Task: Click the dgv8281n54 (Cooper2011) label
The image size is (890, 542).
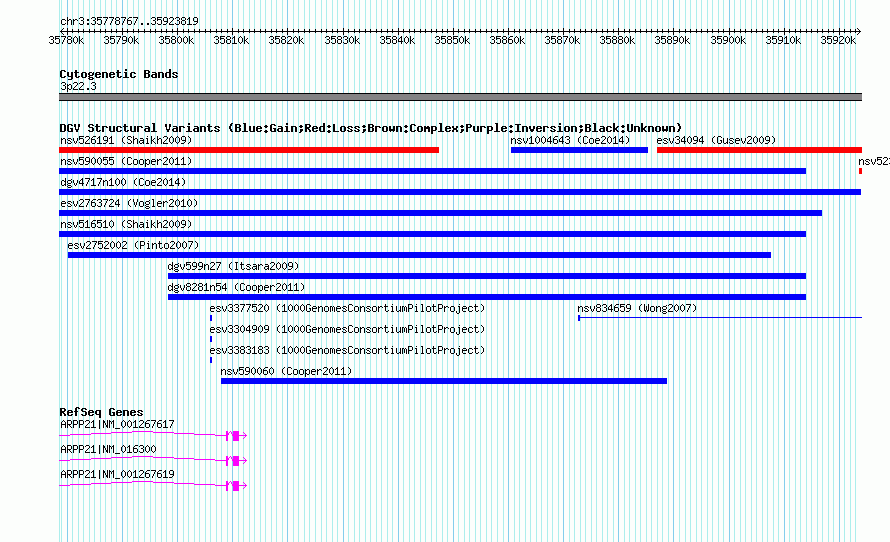Action: point(236,287)
